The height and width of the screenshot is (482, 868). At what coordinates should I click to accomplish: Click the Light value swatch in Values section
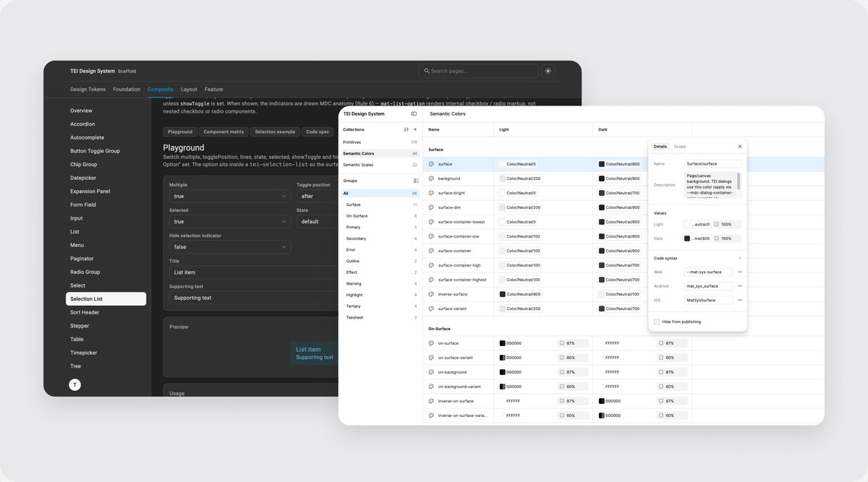687,225
